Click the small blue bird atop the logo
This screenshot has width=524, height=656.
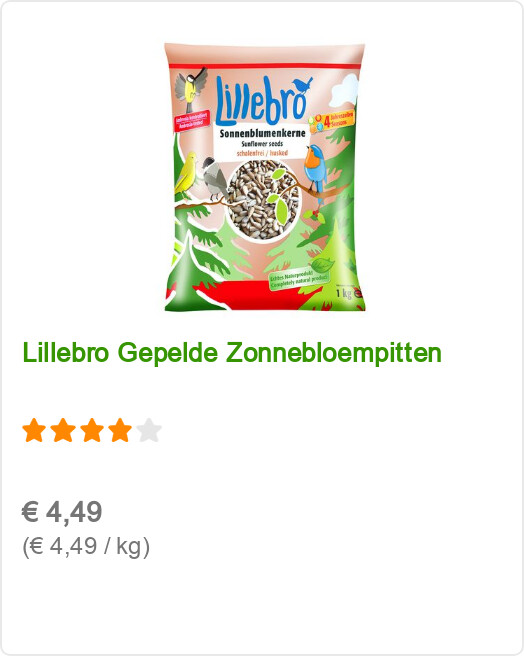click(x=303, y=85)
